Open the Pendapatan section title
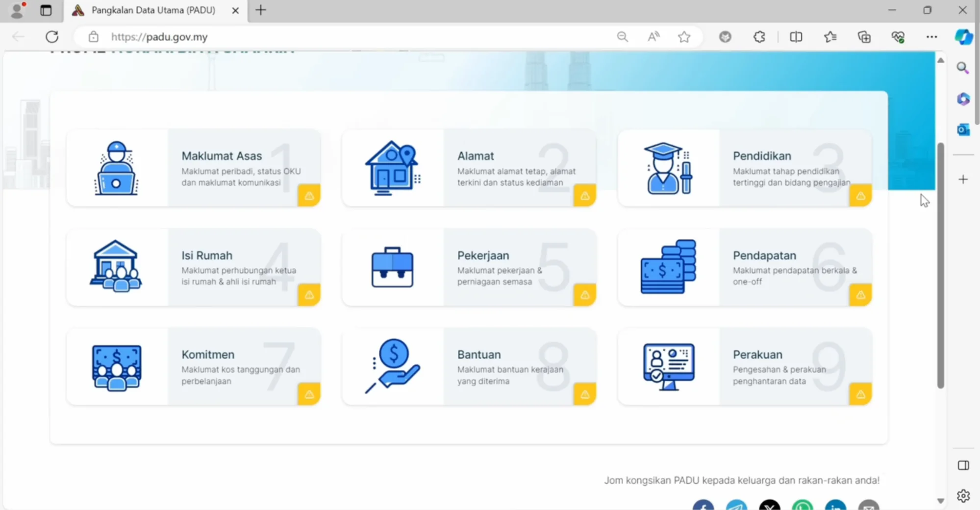Screen dimensions: 980x510 pyautogui.click(x=764, y=255)
